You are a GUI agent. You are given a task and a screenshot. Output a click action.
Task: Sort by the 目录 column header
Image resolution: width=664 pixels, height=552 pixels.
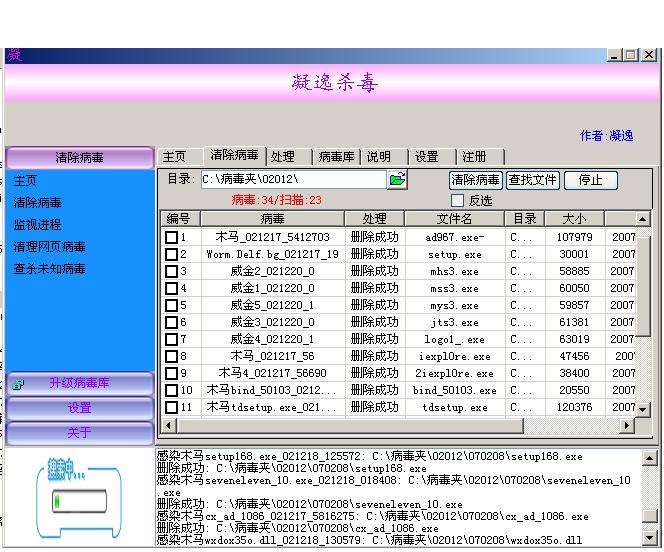click(x=525, y=219)
